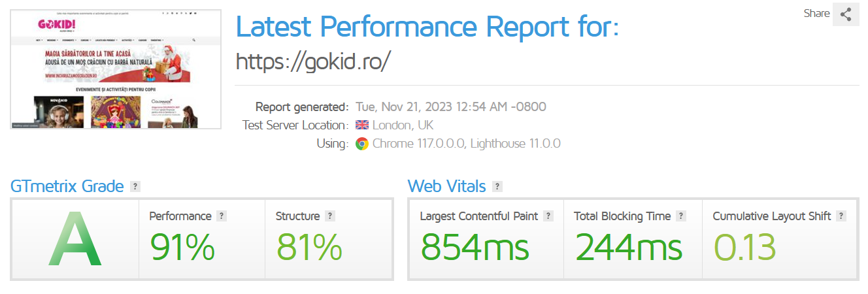Show Total Blocking Time help icon
The image size is (868, 294).
click(x=681, y=216)
